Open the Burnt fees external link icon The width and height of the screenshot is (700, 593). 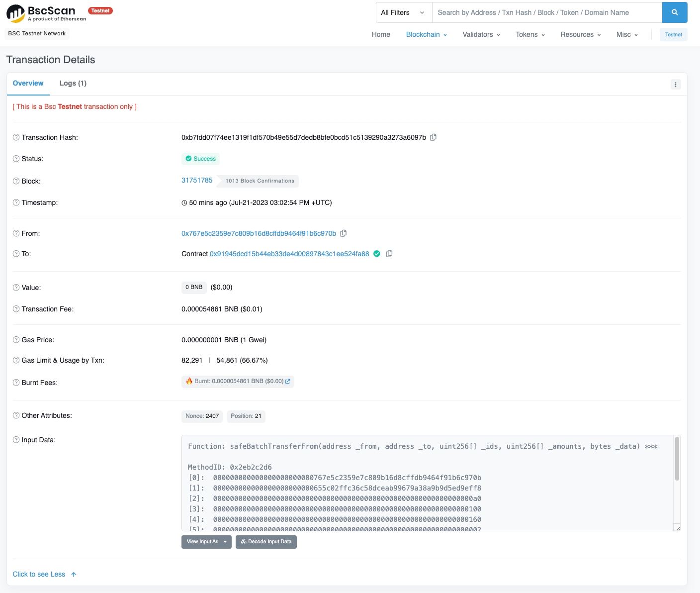[287, 382]
